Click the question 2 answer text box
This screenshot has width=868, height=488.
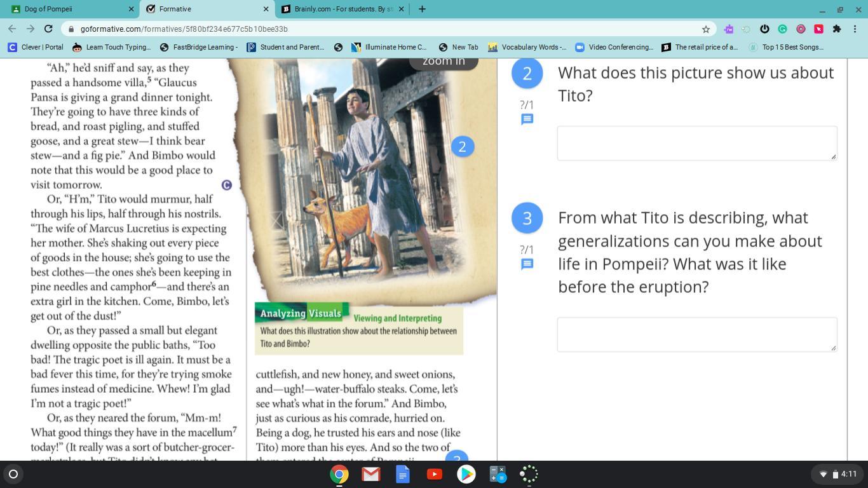697,143
